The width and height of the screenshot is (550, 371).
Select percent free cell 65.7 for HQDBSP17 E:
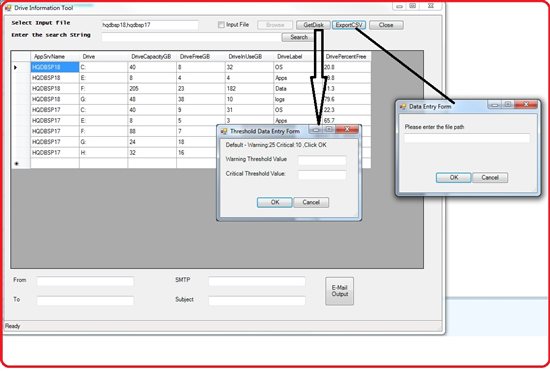pyautogui.click(x=347, y=120)
